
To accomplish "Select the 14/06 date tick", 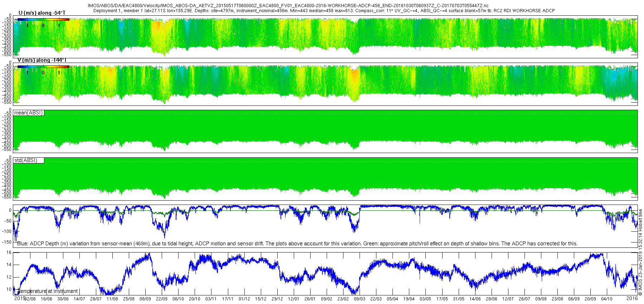I will coord(475,299).
